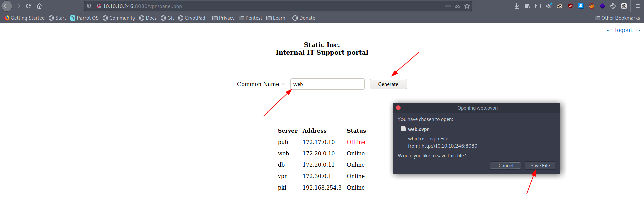The width and height of the screenshot is (644, 224).
Task: Open the Firefox hamburger menu
Action: [x=638, y=6]
